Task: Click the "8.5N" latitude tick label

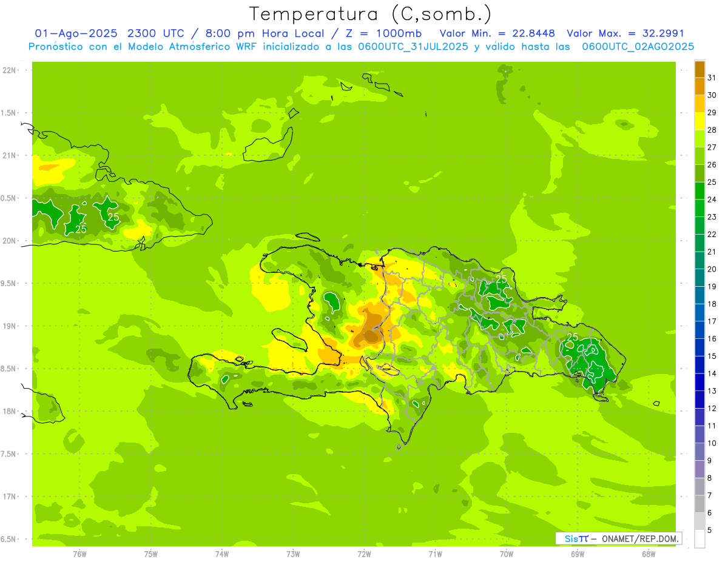Action: tap(8, 369)
